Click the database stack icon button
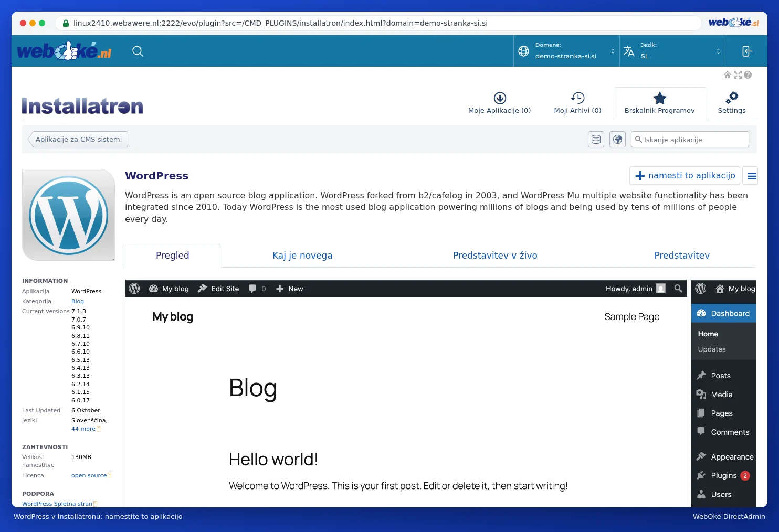 (596, 140)
